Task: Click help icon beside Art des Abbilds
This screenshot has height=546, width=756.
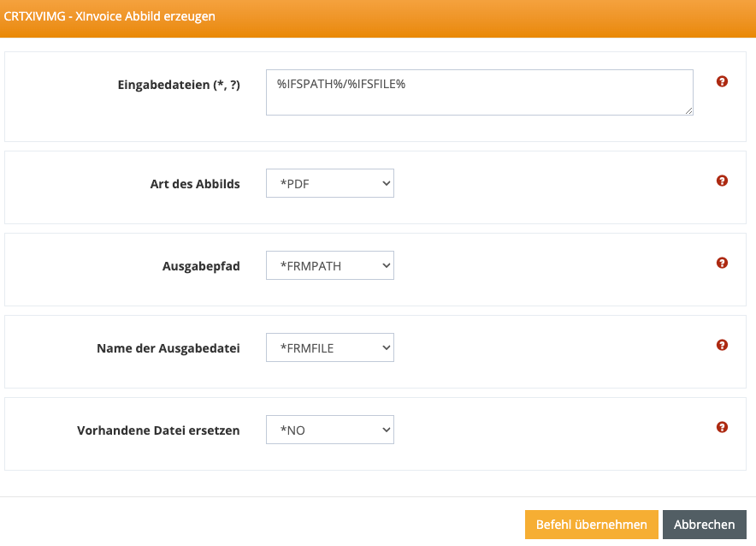Action: (722, 181)
